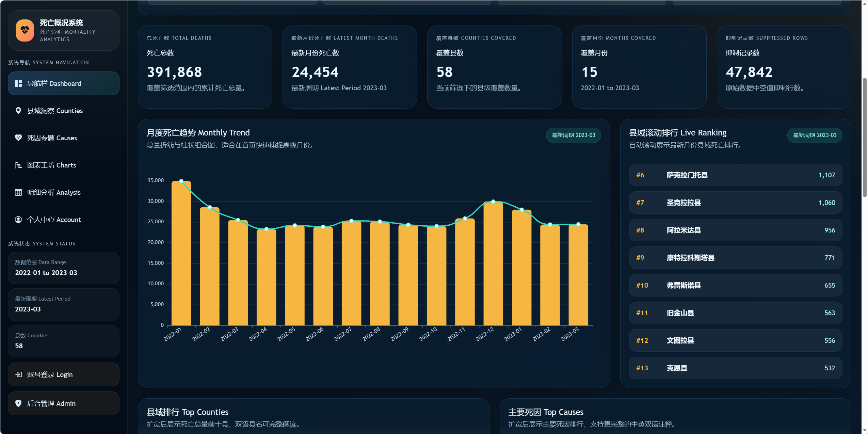This screenshot has width=868, height=434.
Task: Click the page vertical scrollbar thumb
Action: (864, 136)
